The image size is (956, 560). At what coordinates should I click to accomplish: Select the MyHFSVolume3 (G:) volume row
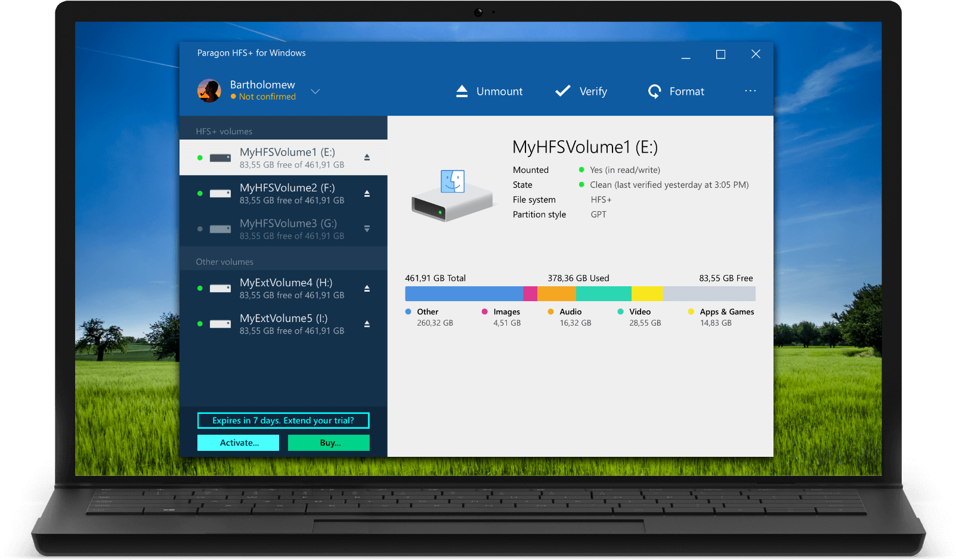283,229
